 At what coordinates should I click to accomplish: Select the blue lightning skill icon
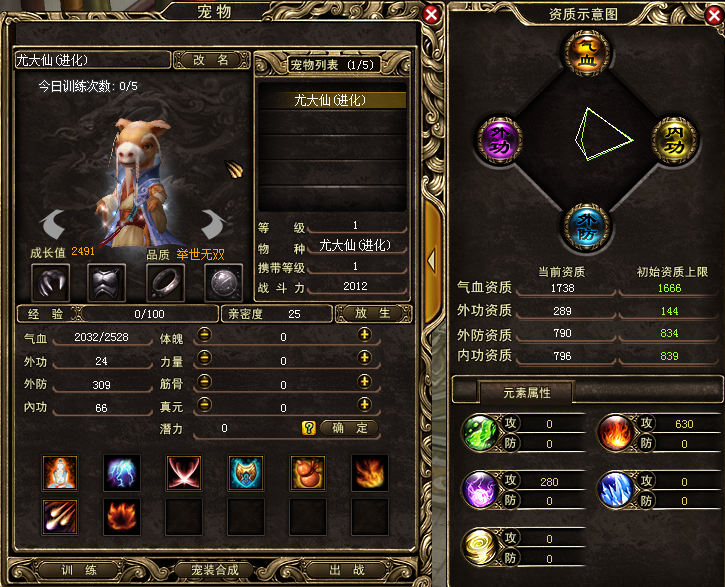(x=122, y=472)
